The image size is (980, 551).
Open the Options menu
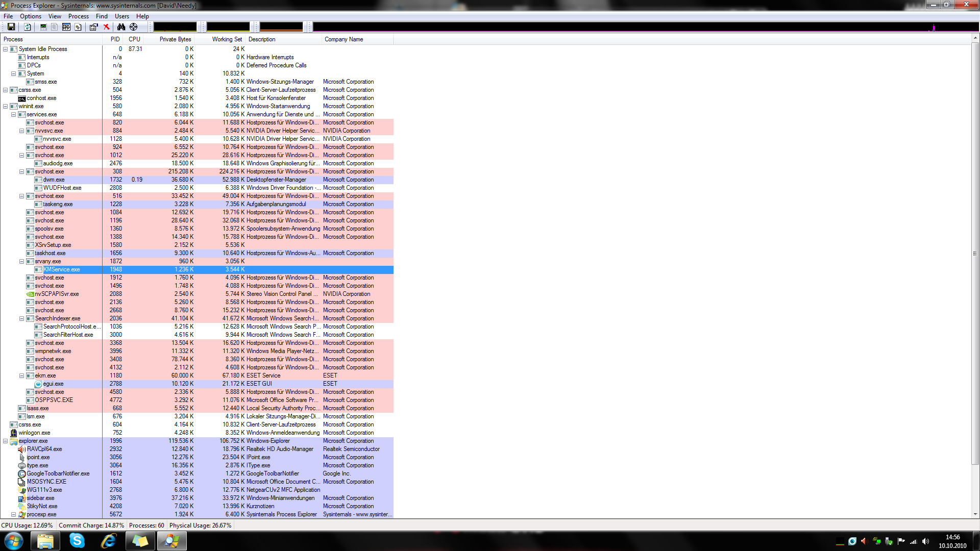[31, 16]
